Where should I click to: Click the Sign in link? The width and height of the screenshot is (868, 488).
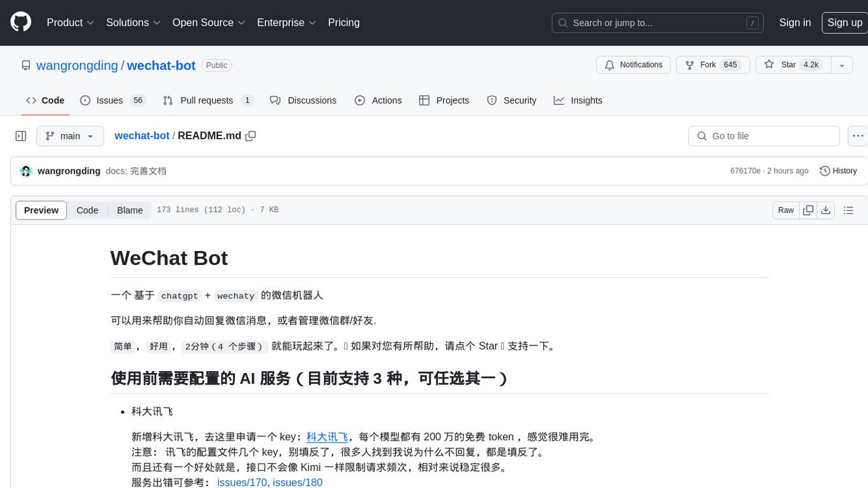[795, 22]
